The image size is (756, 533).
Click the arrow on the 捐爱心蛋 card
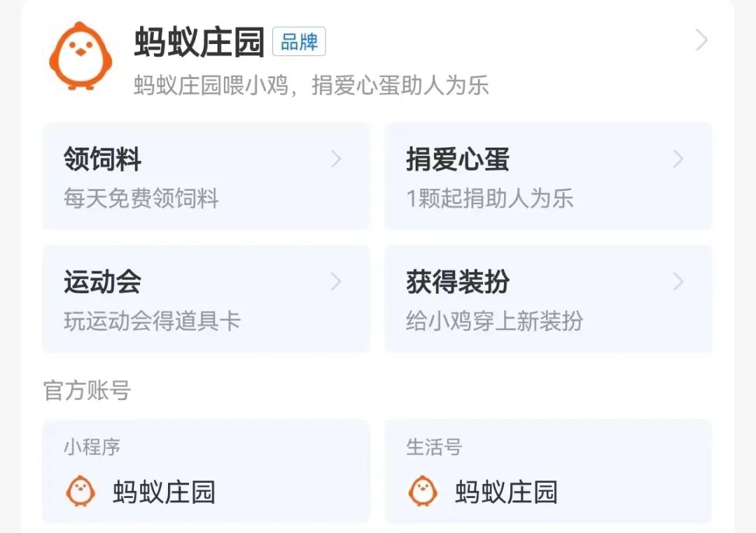pos(678,159)
